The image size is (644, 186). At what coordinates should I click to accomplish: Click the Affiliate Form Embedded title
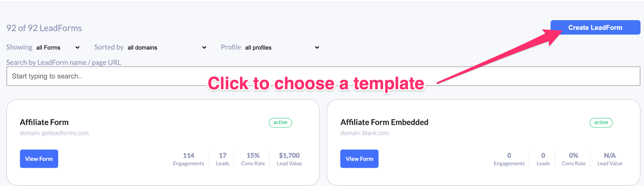384,122
